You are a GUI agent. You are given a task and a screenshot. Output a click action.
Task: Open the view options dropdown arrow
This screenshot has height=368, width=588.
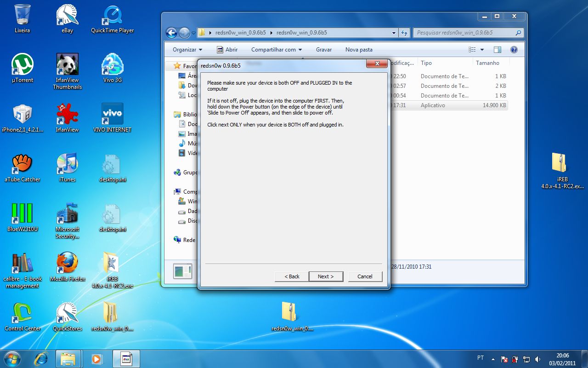pyautogui.click(x=482, y=50)
